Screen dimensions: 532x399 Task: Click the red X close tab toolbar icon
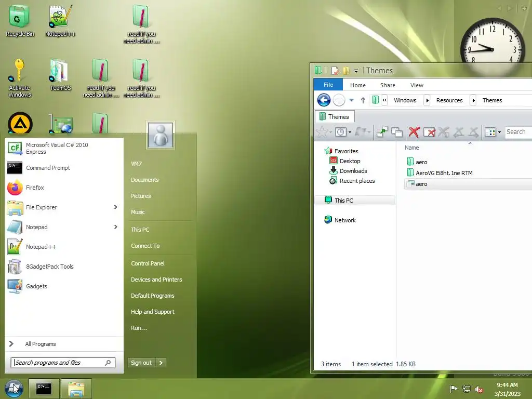click(414, 131)
